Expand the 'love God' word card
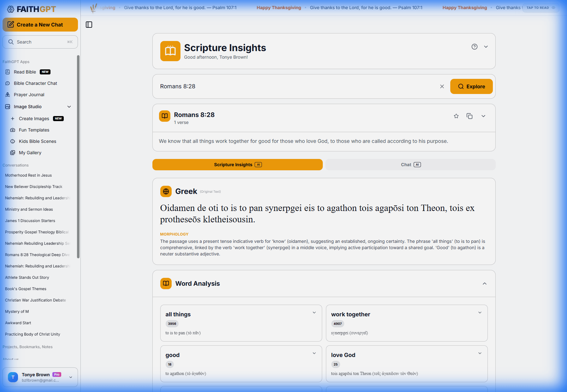Image resolution: width=567 pixels, height=392 pixels. coord(480,353)
